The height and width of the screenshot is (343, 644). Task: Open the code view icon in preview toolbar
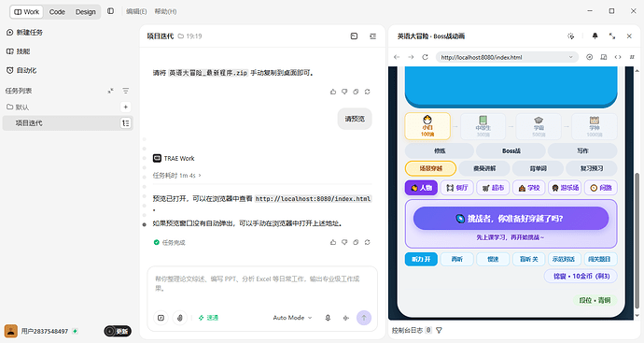tap(618, 57)
